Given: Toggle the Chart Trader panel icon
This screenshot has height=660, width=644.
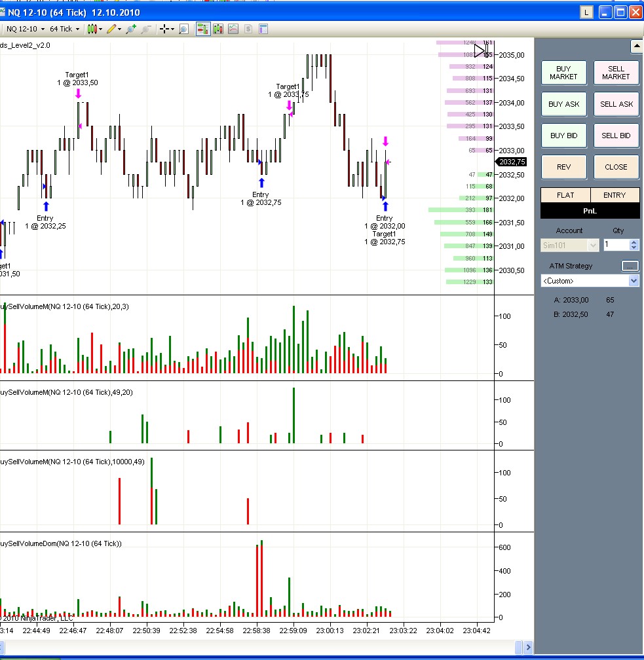Looking at the screenshot, I should [x=202, y=29].
